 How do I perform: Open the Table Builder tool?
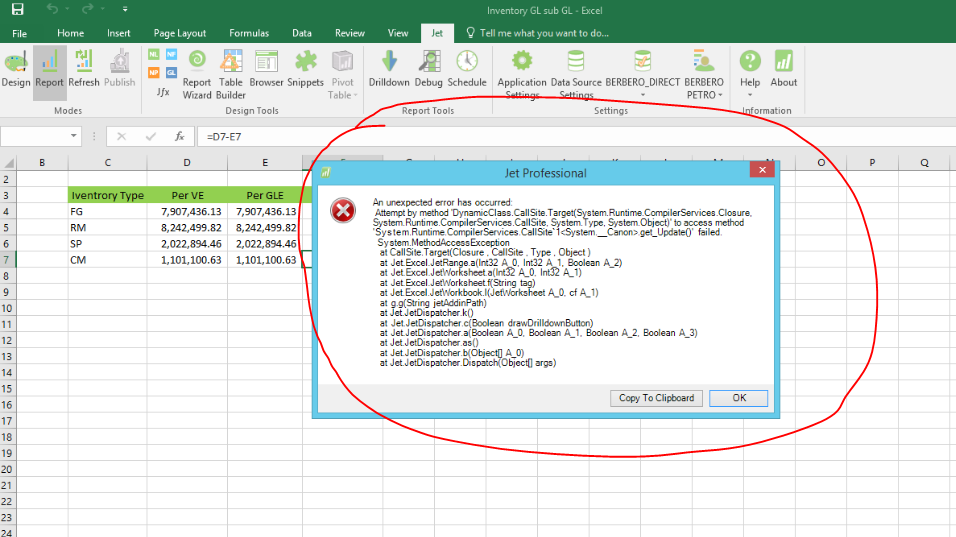pyautogui.click(x=230, y=74)
